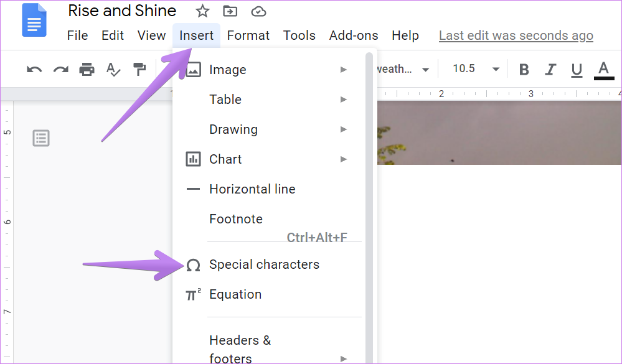Screen dimensions: 622x364
Task: Open document status via cloud button
Action: coord(258,11)
